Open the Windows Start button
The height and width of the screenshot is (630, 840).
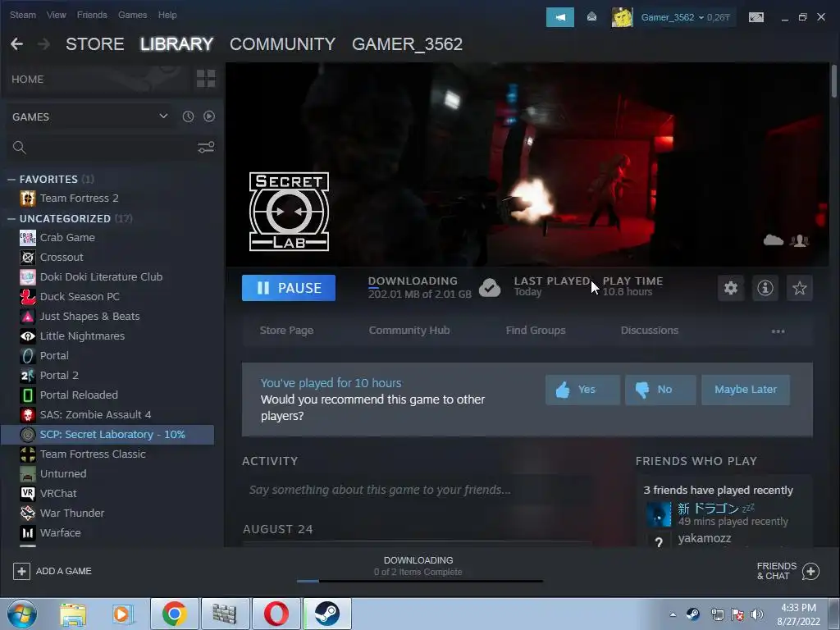click(22, 614)
